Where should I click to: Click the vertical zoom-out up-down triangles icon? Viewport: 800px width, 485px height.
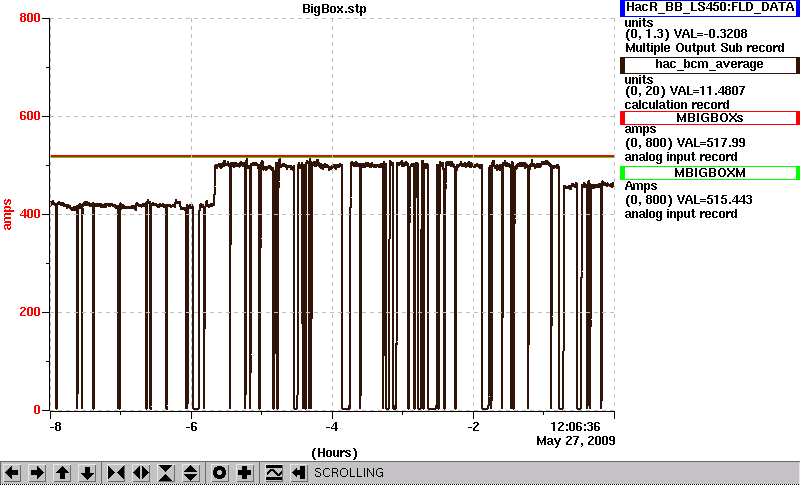[x=191, y=473]
